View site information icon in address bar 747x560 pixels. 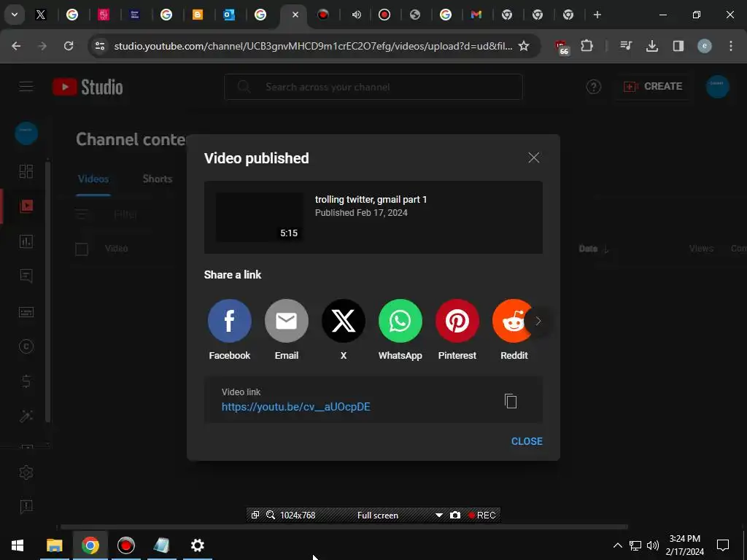100,46
